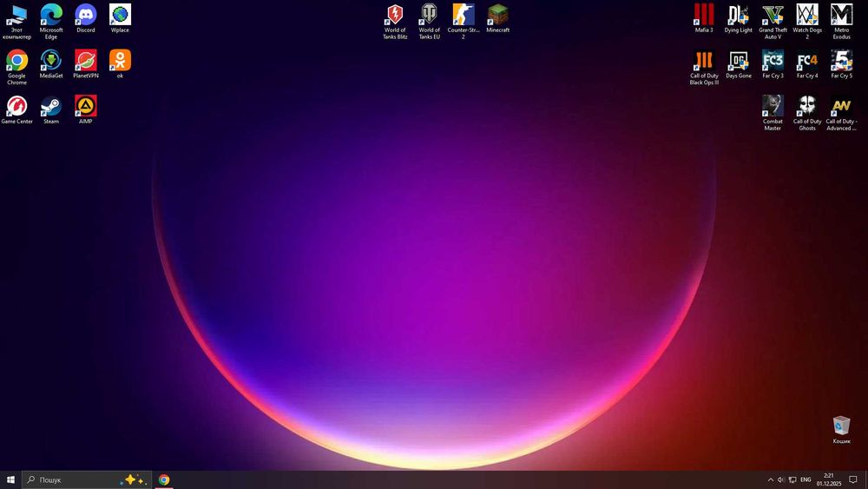
Task: Click the sparkle search highlights icon
Action: click(x=134, y=479)
